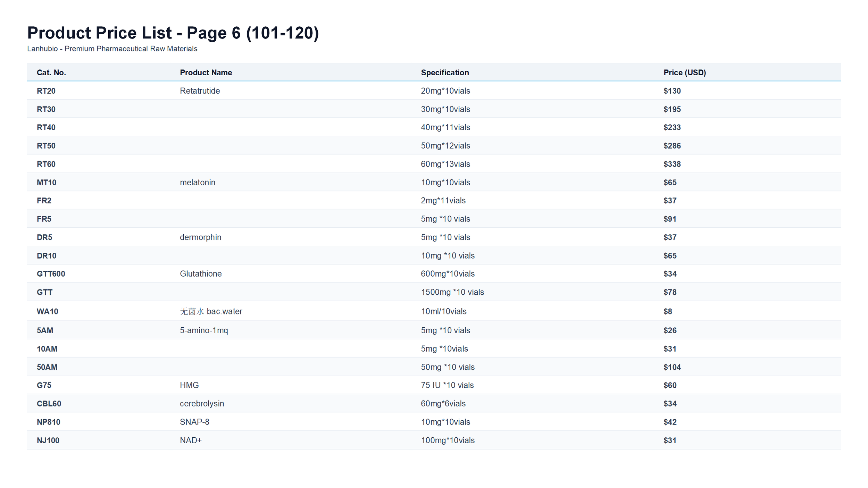This screenshot has width=868, height=488.
Task: Click the cerebrolysin product name
Action: click(x=202, y=404)
